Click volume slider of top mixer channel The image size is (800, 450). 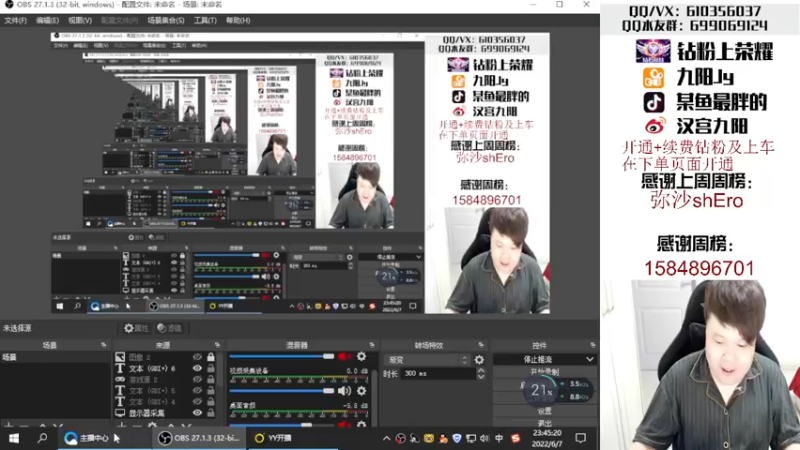[x=282, y=356]
